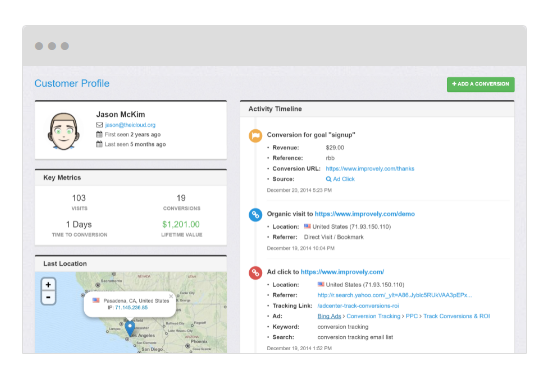Open the search.yahoo.com referrer link
The image size is (540, 380).
click(395, 295)
